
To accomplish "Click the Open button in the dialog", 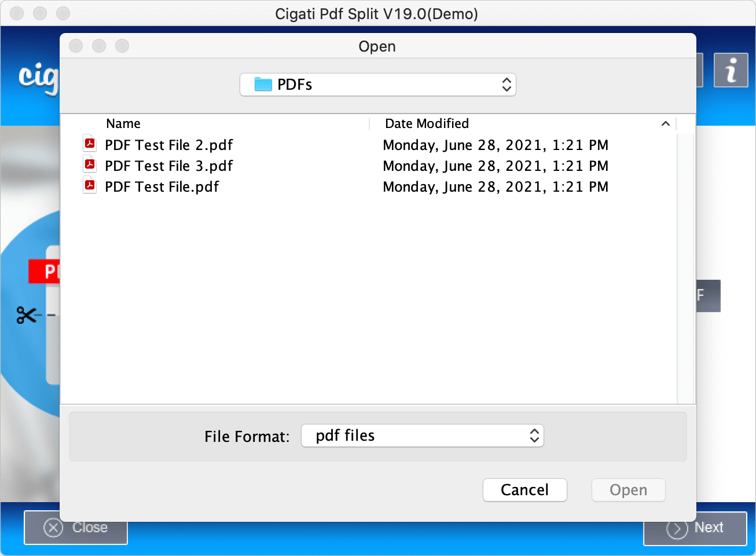I will point(629,490).
